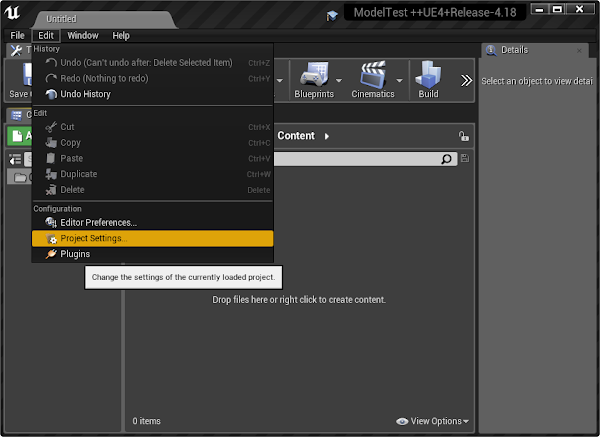Select the Untitled level tab
Viewport: 600px width, 437px height.
[103, 19]
